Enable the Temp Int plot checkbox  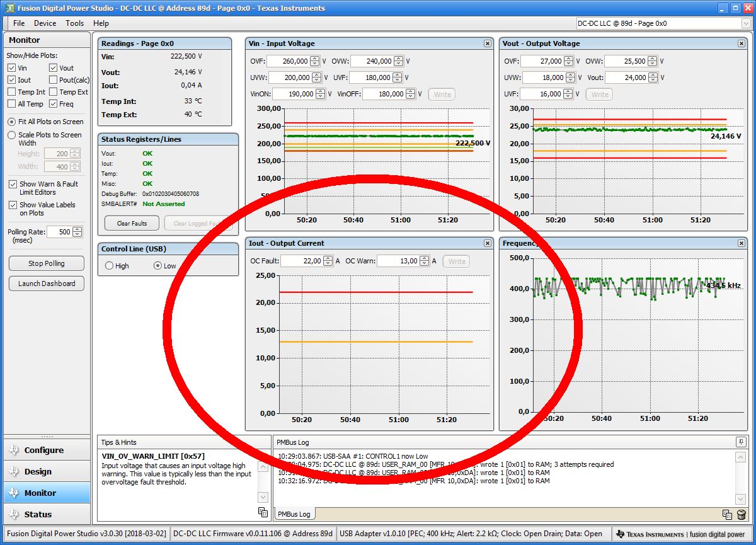click(x=11, y=92)
